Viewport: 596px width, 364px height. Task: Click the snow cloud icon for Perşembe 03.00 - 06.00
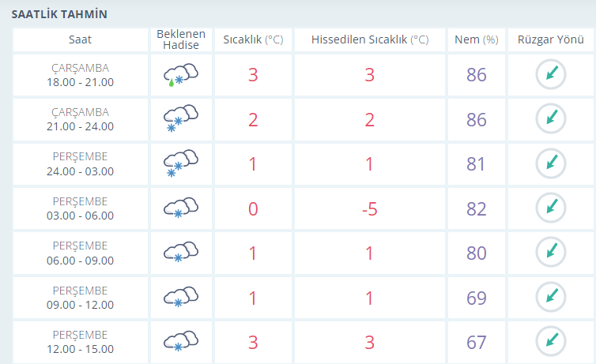click(x=181, y=208)
